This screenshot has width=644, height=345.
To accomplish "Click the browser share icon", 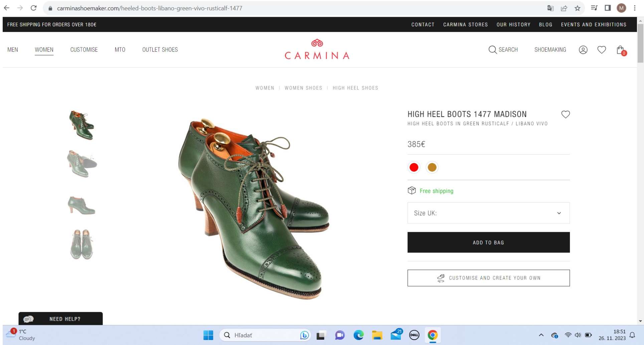I will [564, 8].
